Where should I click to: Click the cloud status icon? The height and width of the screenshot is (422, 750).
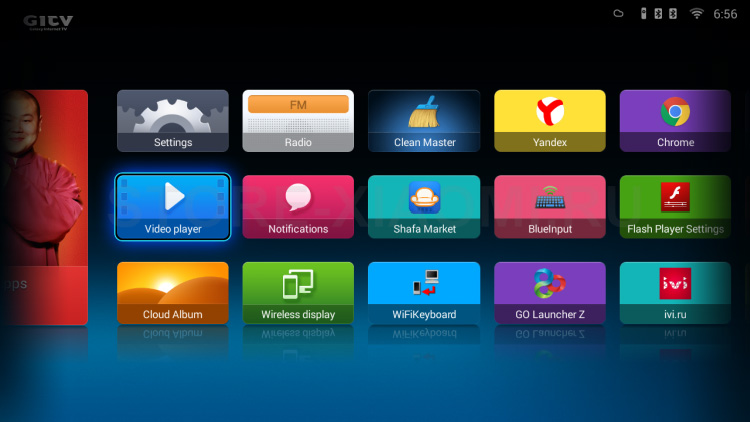click(x=618, y=13)
